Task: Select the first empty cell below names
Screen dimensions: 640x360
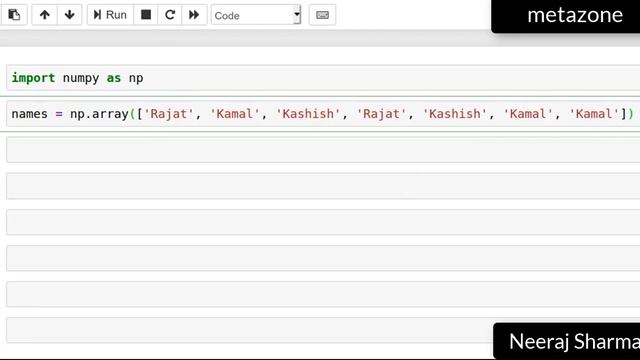Action: pos(323,150)
